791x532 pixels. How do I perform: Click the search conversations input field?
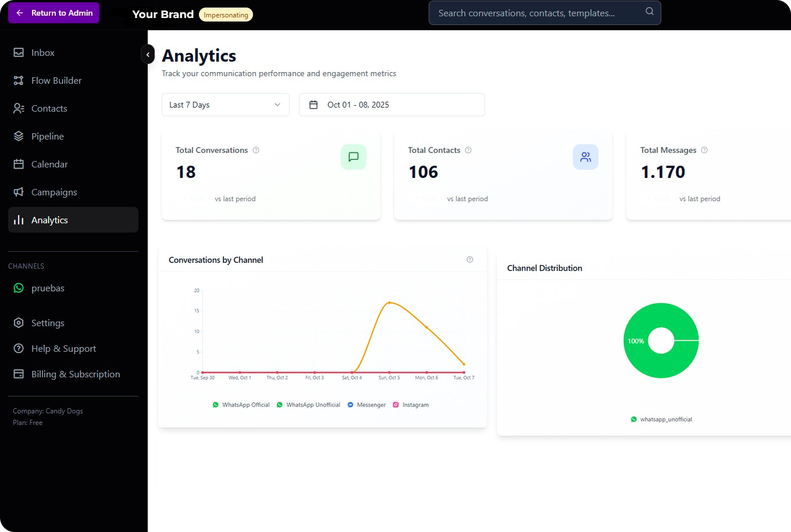535,13
